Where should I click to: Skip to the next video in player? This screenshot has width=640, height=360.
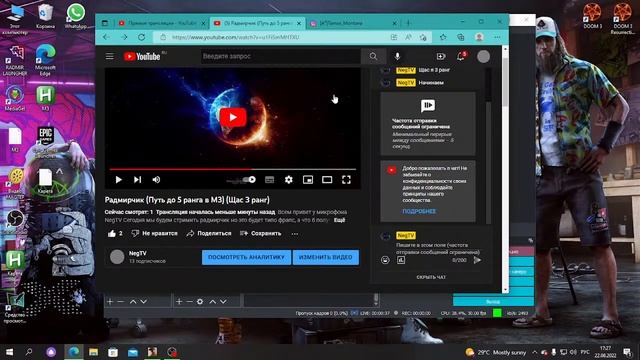pyautogui.click(x=138, y=180)
